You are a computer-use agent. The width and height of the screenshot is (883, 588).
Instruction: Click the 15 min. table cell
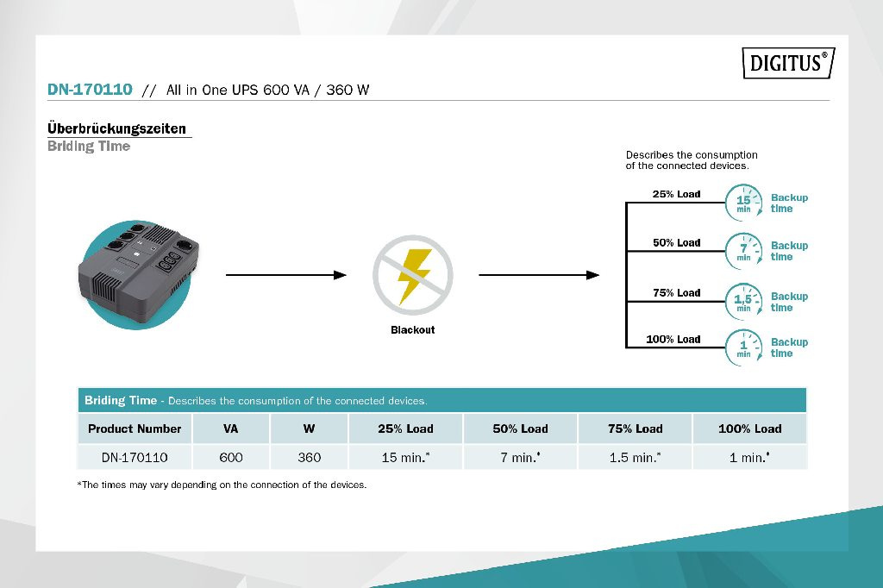point(405,458)
